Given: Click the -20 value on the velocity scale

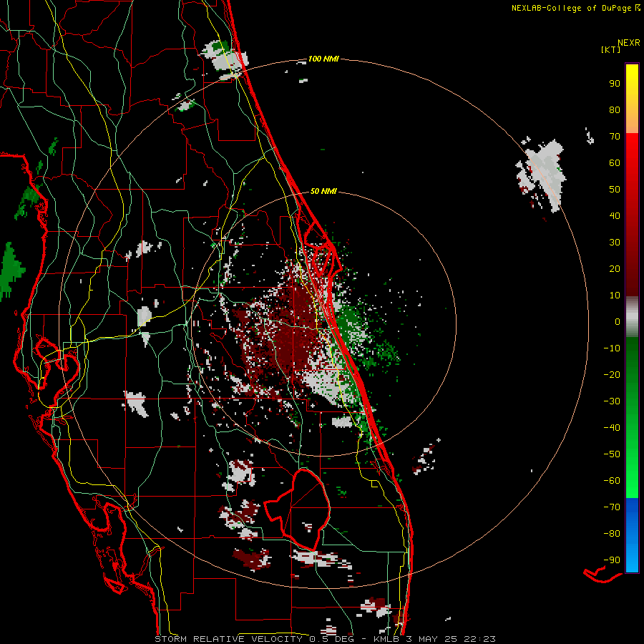Looking at the screenshot, I should tap(612, 375).
